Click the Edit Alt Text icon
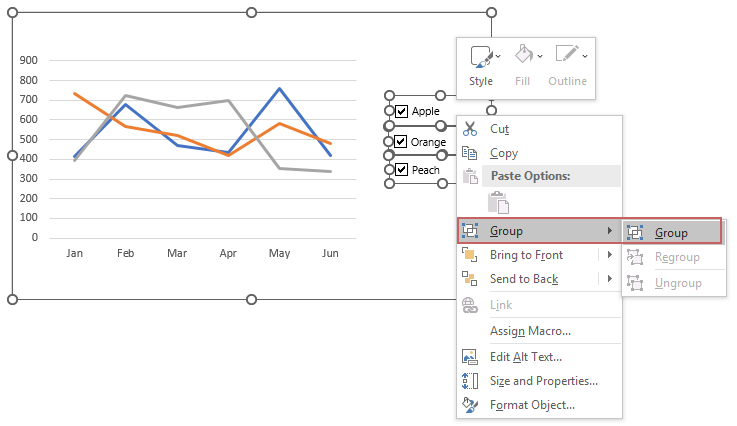The height and width of the screenshot is (426, 737). pyautogui.click(x=470, y=357)
